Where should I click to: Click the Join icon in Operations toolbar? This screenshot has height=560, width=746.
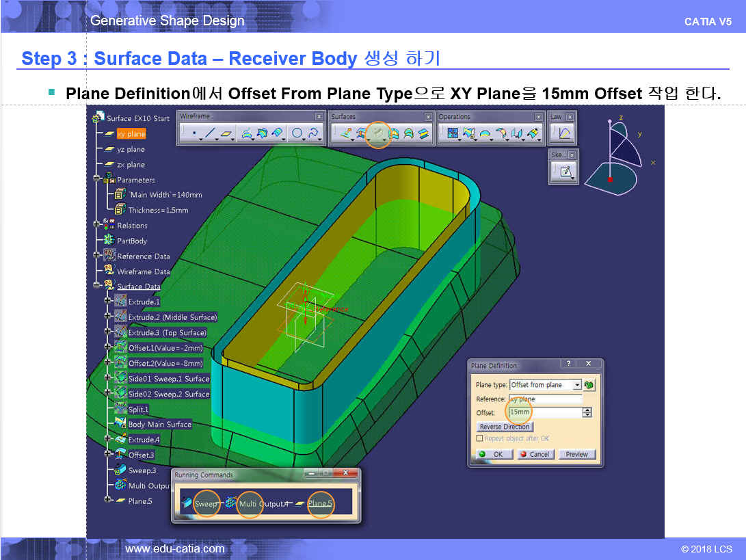pyautogui.click(x=453, y=133)
